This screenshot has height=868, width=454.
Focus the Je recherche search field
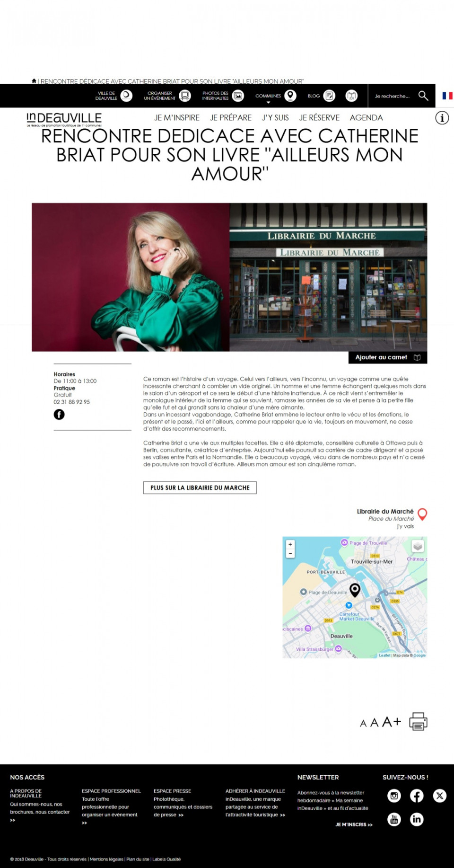pos(393,96)
